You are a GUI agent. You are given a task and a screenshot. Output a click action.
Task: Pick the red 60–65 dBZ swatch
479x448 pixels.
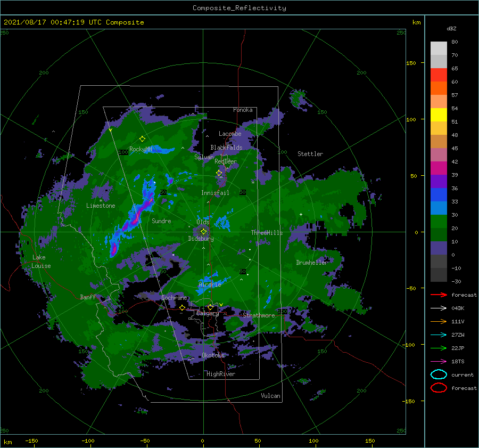439,75
